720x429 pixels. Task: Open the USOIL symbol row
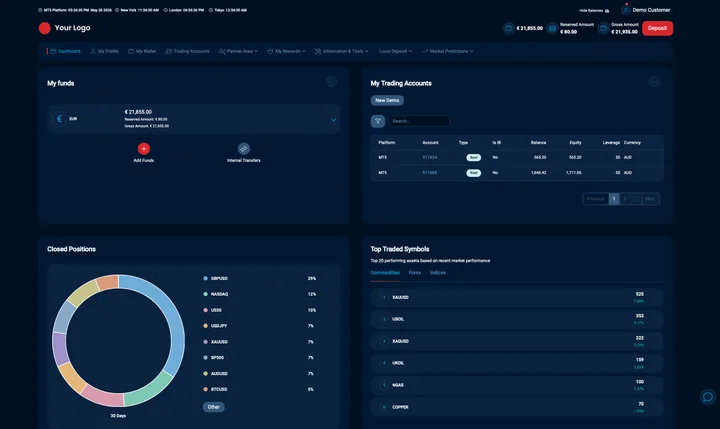click(x=517, y=319)
